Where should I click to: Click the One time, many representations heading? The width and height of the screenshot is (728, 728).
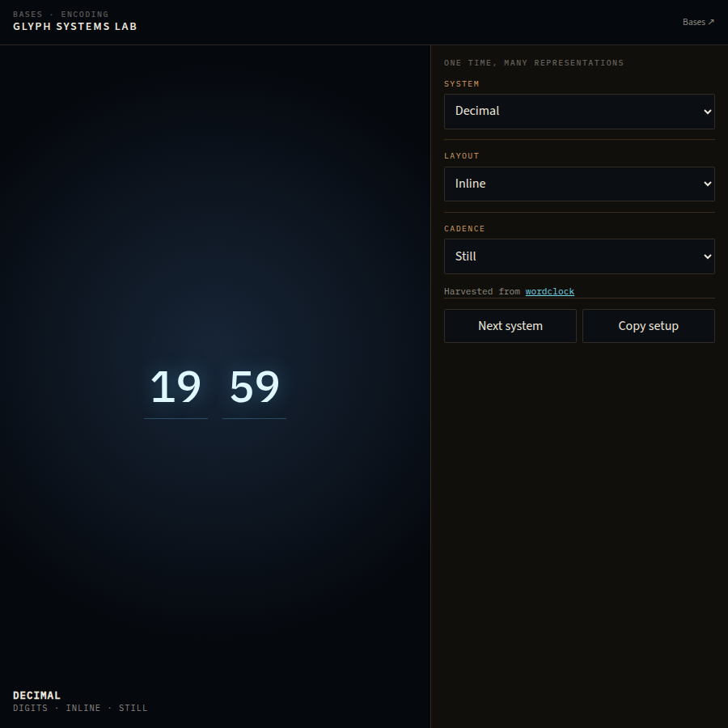[534, 62]
